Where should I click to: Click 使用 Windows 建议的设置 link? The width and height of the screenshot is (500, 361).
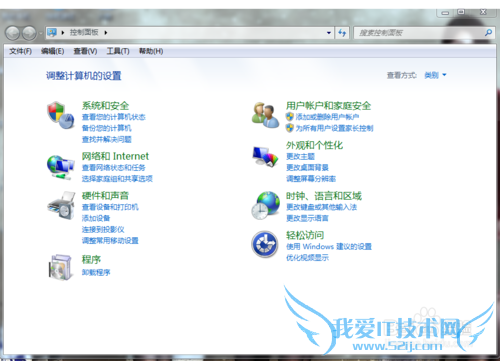(329, 246)
